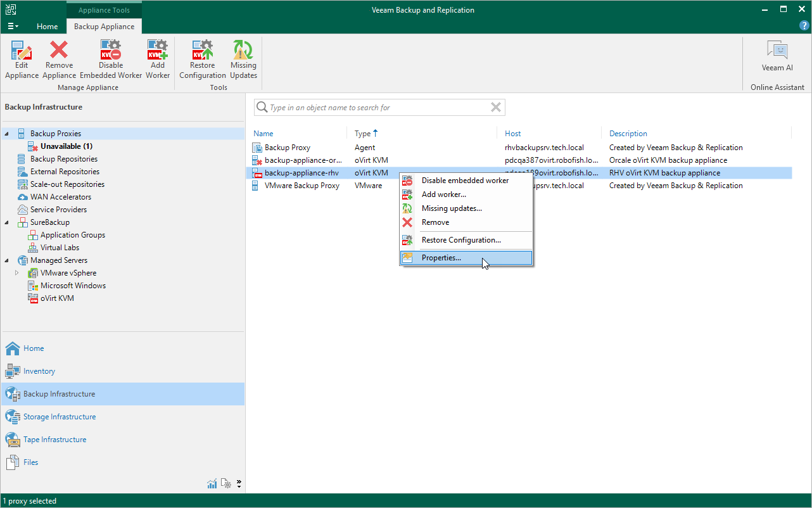Collapse the SureBackup tree node

[x=6, y=222]
